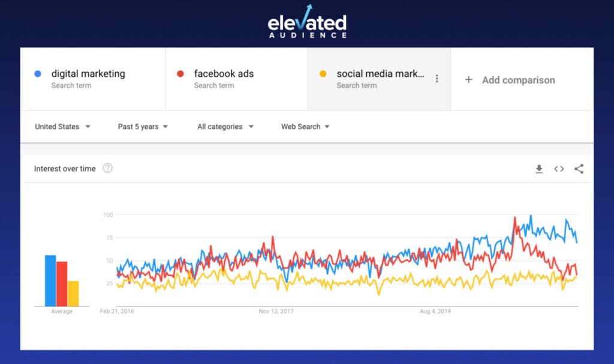This screenshot has width=614, height=364.
Task: Open the United States region dropdown
Action: pyautogui.click(x=62, y=127)
